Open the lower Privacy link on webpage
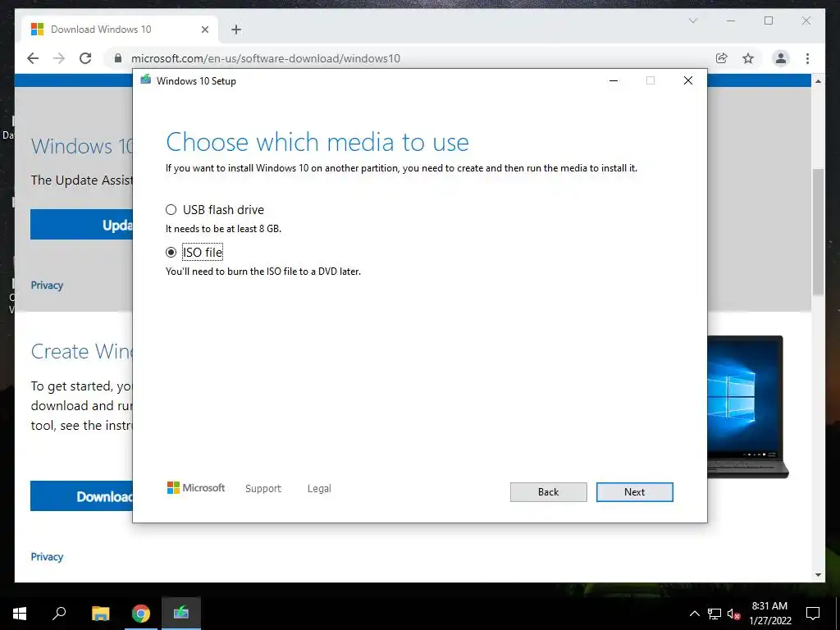840x630 pixels. pyautogui.click(x=47, y=557)
